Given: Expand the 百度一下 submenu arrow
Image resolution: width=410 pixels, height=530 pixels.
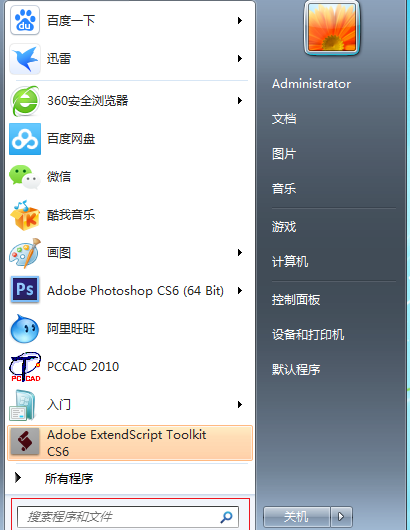Looking at the screenshot, I should tap(240, 21).
